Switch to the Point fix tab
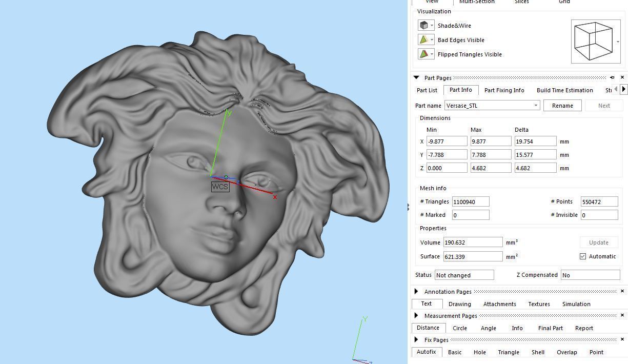 596,352
